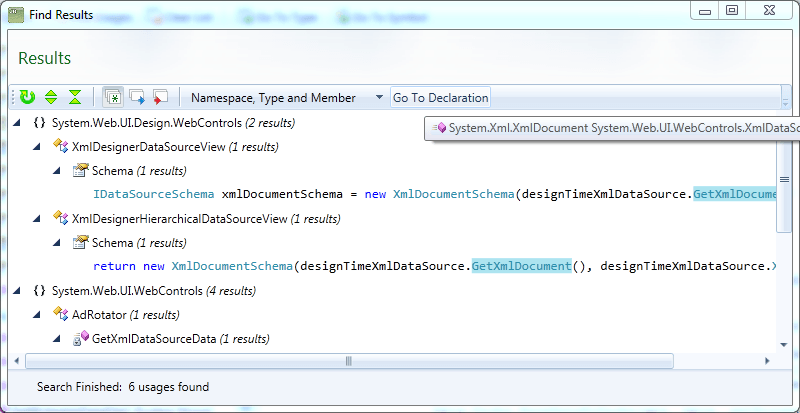Click the property icon of second Schema row
The image size is (800, 413).
pyautogui.click(x=81, y=242)
